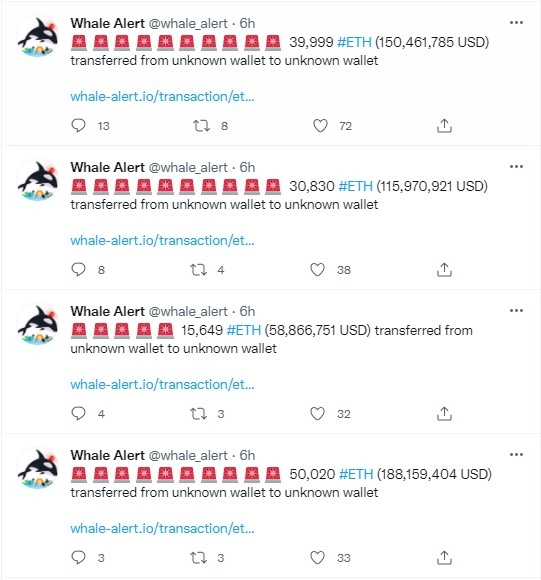The height and width of the screenshot is (580, 541).
Task: Click #ETH hashtag in the 50,020 ETH tweet
Action: click(x=356, y=474)
